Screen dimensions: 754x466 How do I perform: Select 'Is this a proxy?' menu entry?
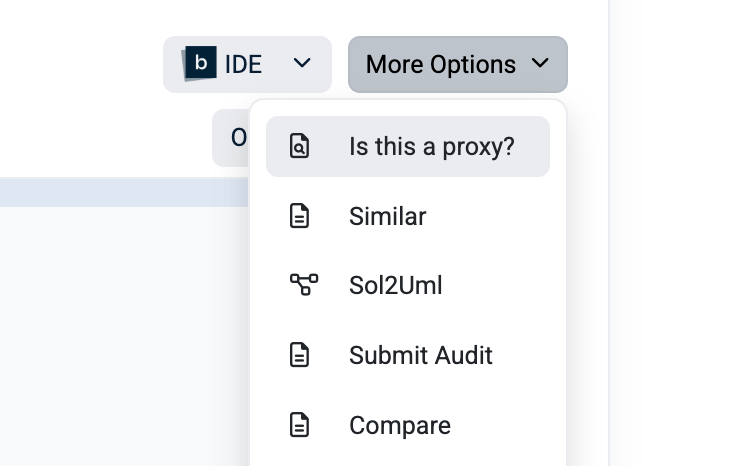click(431, 147)
